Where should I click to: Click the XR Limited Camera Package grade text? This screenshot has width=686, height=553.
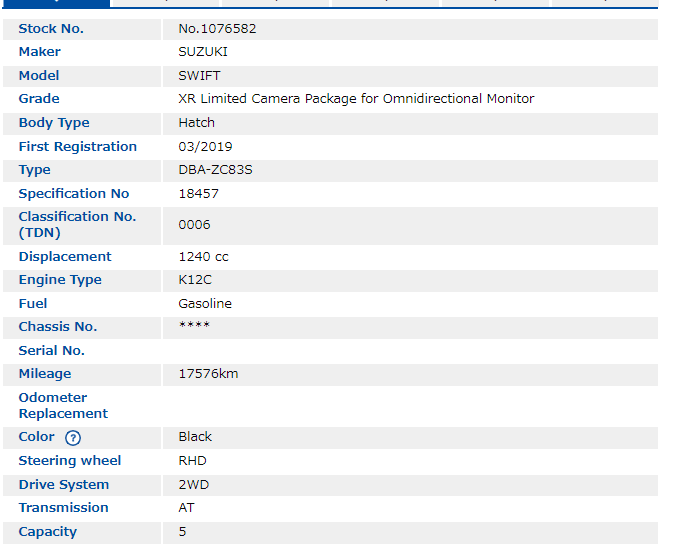(356, 99)
